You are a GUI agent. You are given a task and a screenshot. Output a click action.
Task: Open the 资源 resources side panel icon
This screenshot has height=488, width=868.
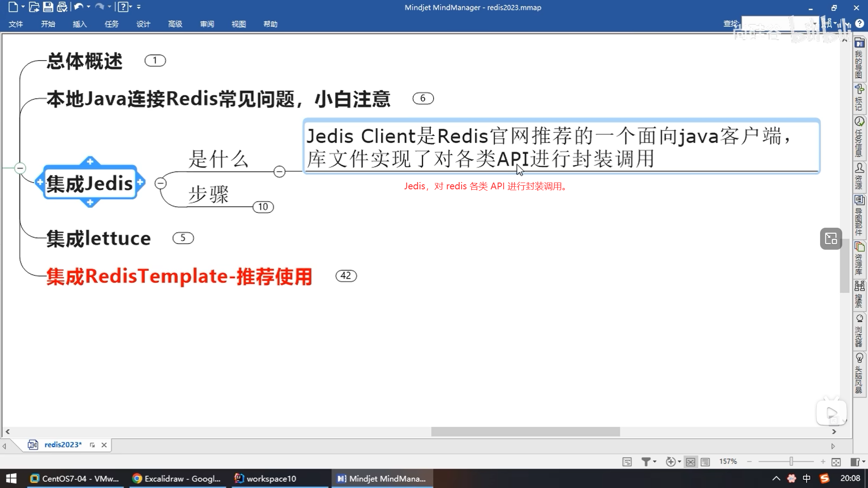859,175
